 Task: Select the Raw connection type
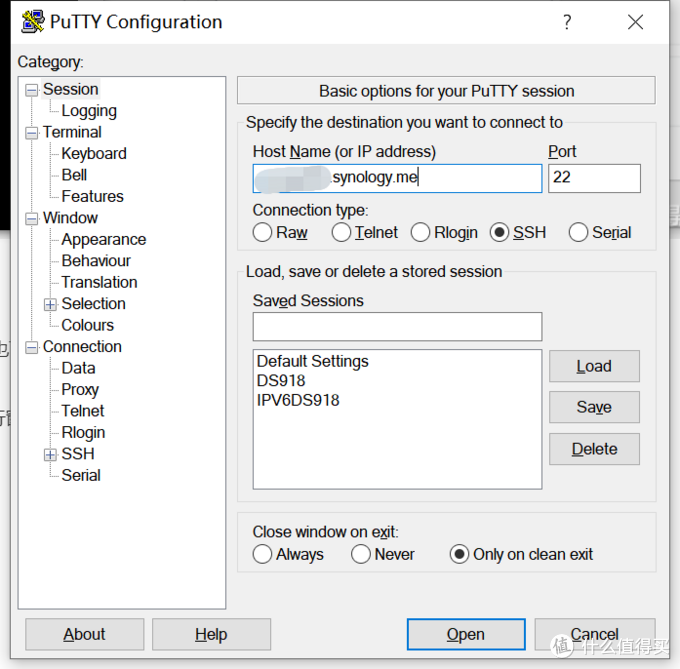click(x=262, y=232)
